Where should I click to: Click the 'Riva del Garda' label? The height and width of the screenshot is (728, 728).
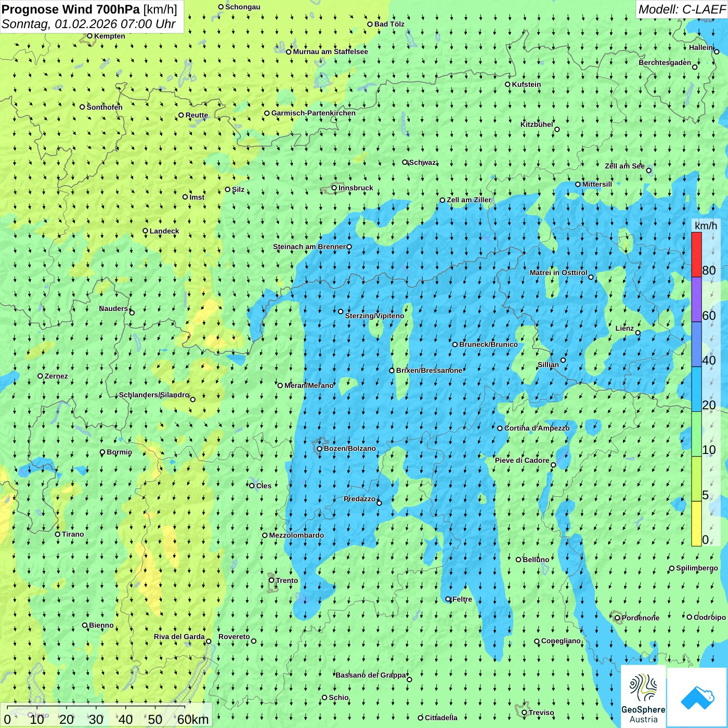[x=179, y=636]
